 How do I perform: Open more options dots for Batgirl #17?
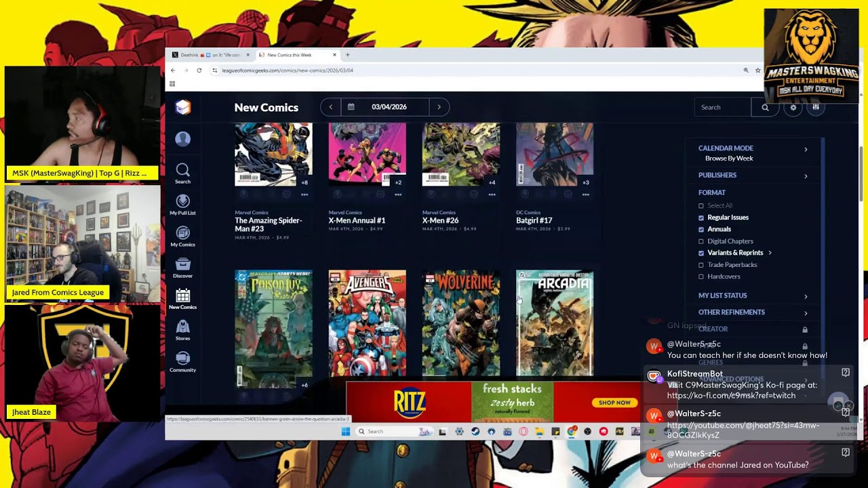(585, 195)
